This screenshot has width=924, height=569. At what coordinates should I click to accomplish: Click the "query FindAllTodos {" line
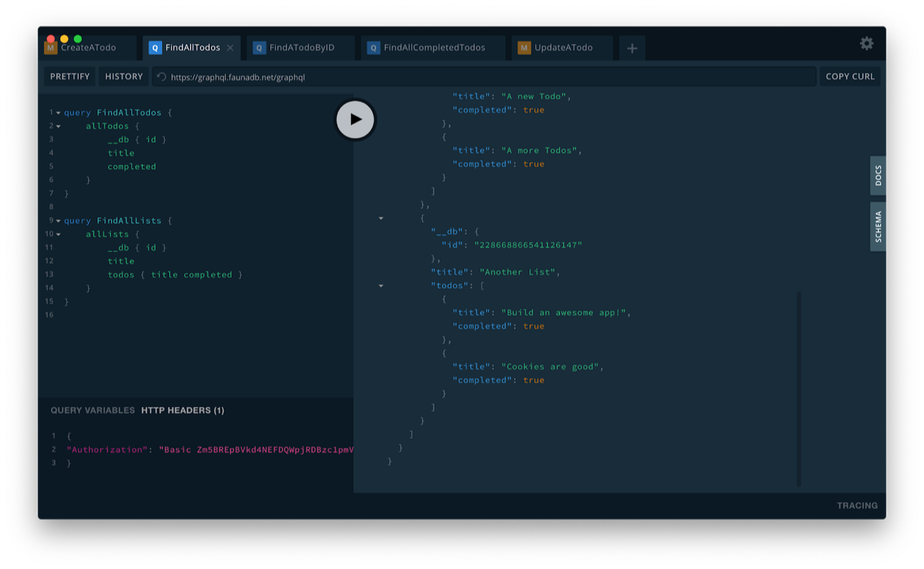pyautogui.click(x=118, y=112)
